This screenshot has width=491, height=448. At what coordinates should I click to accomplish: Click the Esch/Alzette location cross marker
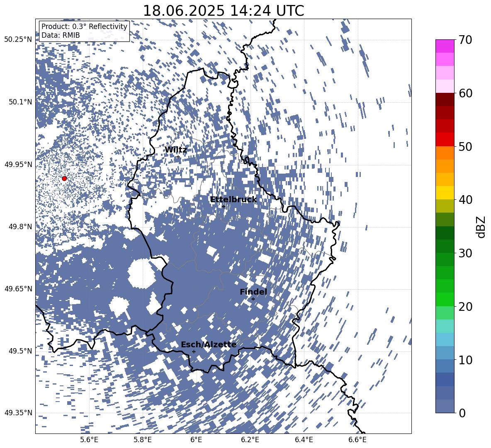pos(194,351)
